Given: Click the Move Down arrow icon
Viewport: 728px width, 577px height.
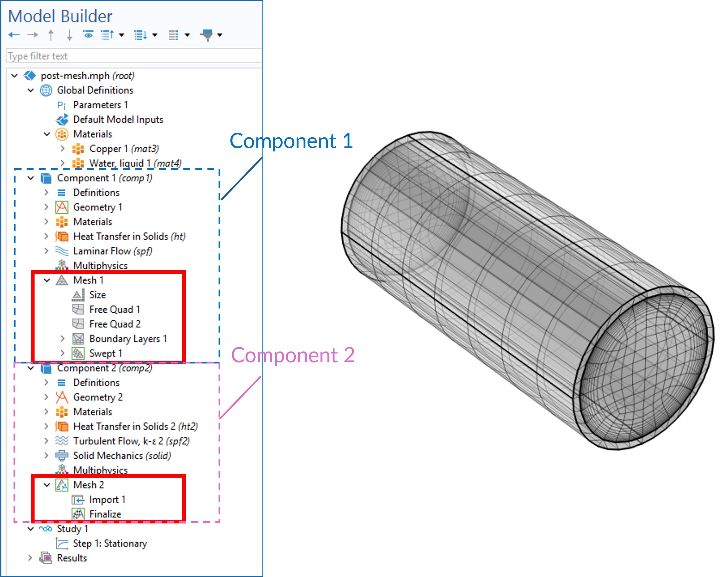Looking at the screenshot, I should point(69,35).
